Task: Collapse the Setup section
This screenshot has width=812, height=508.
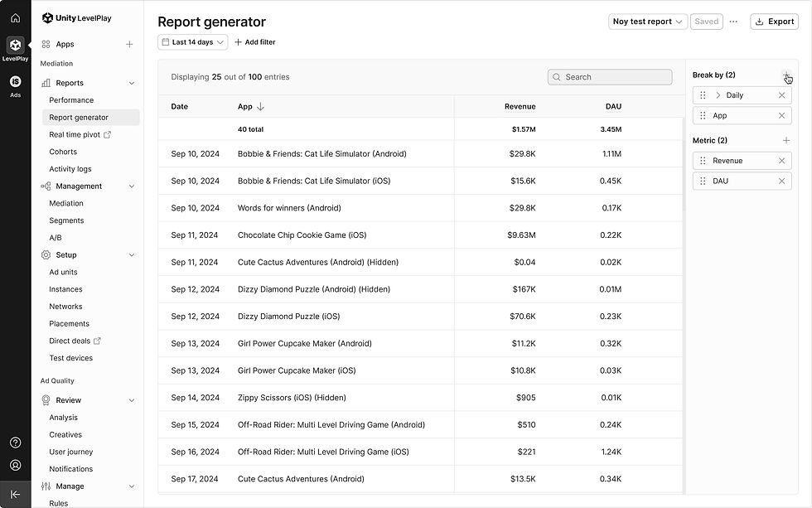Action: 132,254
